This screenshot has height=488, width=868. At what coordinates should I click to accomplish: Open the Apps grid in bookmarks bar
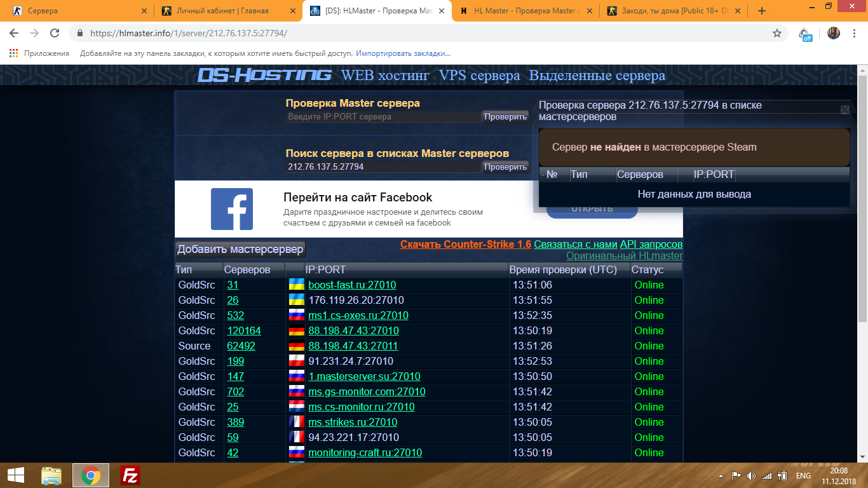15,53
